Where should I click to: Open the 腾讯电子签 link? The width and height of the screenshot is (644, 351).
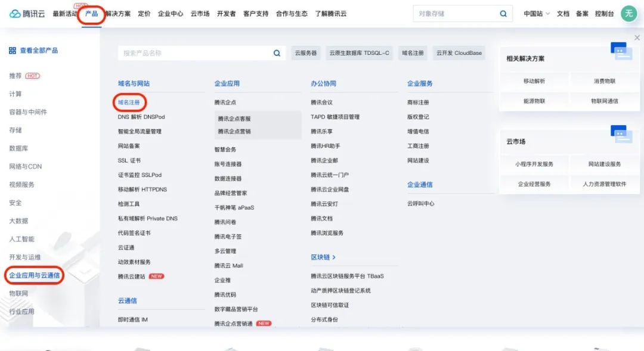coord(228,237)
